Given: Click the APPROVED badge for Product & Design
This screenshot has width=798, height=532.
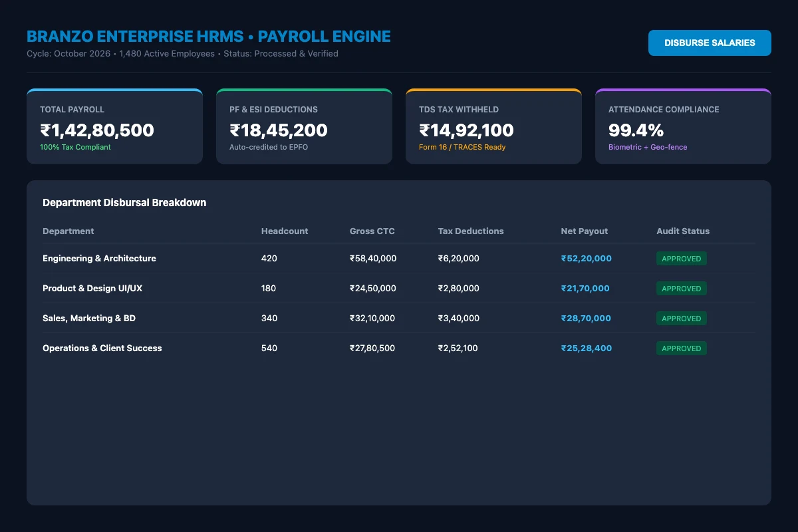Looking at the screenshot, I should [x=682, y=289].
